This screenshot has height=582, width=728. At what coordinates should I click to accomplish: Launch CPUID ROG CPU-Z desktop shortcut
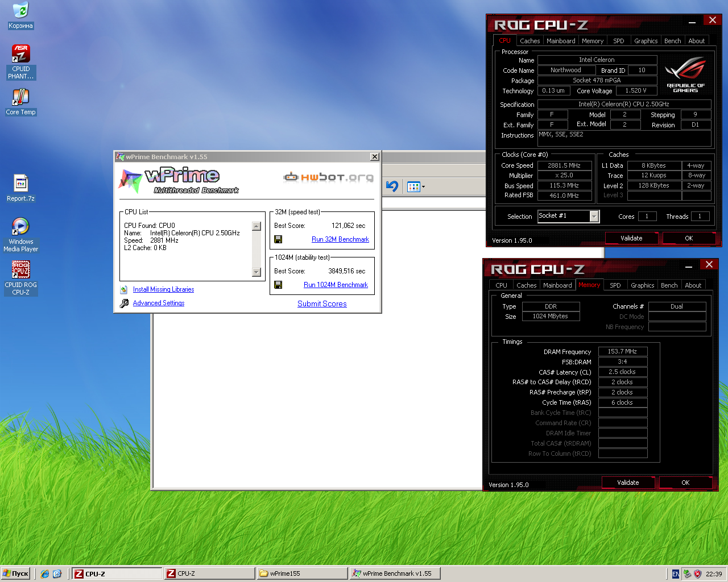[20, 277]
